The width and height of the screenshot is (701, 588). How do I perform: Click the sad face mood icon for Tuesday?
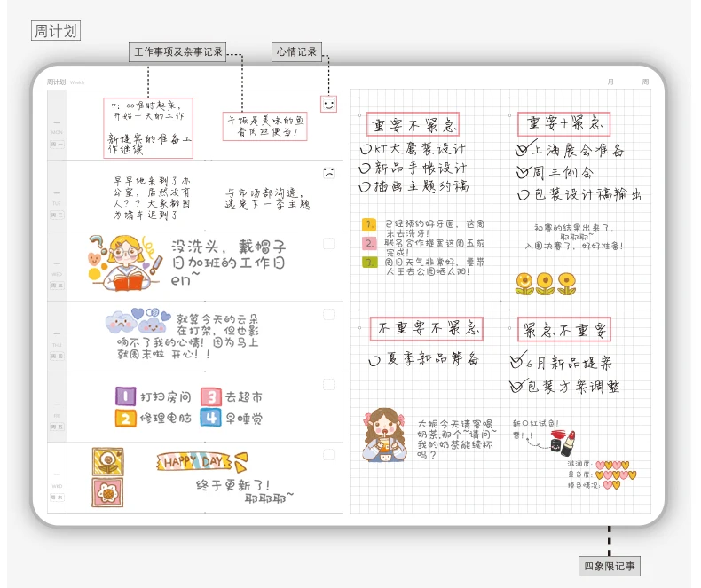pos(329,173)
